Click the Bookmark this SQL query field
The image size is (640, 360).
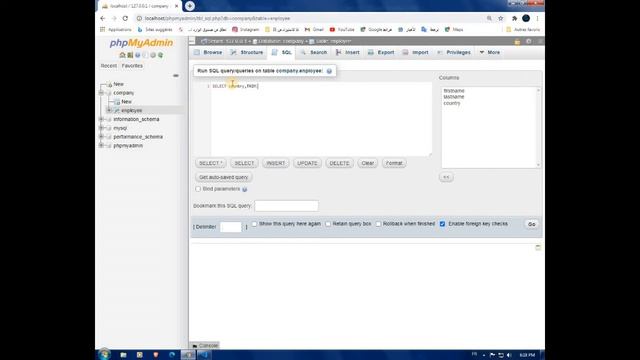click(x=287, y=206)
